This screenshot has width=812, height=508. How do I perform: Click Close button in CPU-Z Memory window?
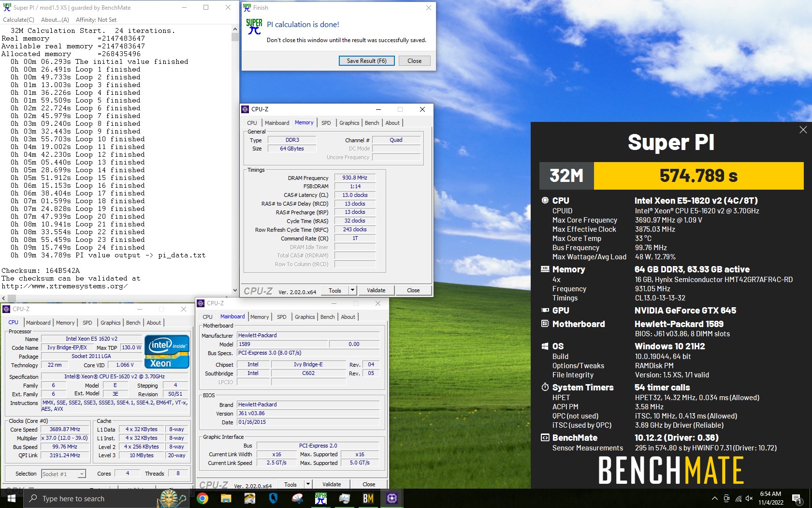(x=413, y=290)
